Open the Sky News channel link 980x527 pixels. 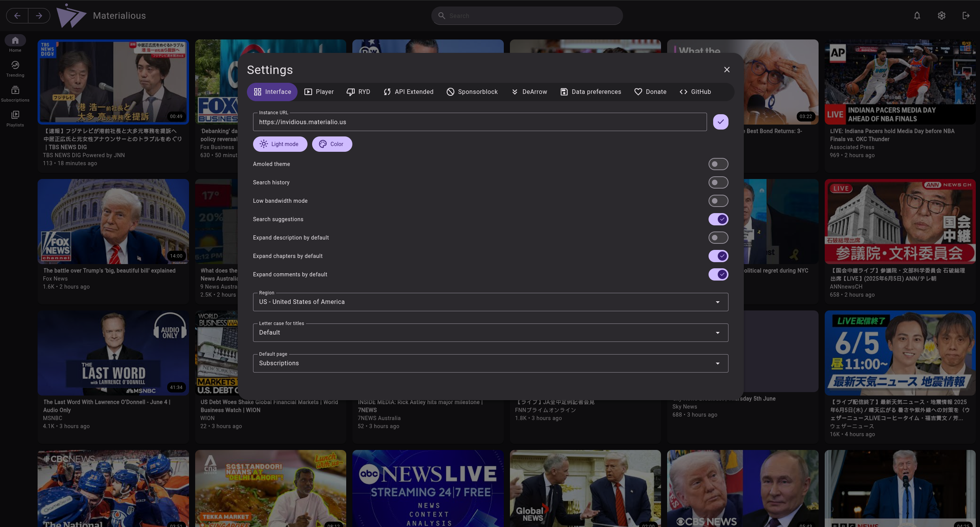684,407
